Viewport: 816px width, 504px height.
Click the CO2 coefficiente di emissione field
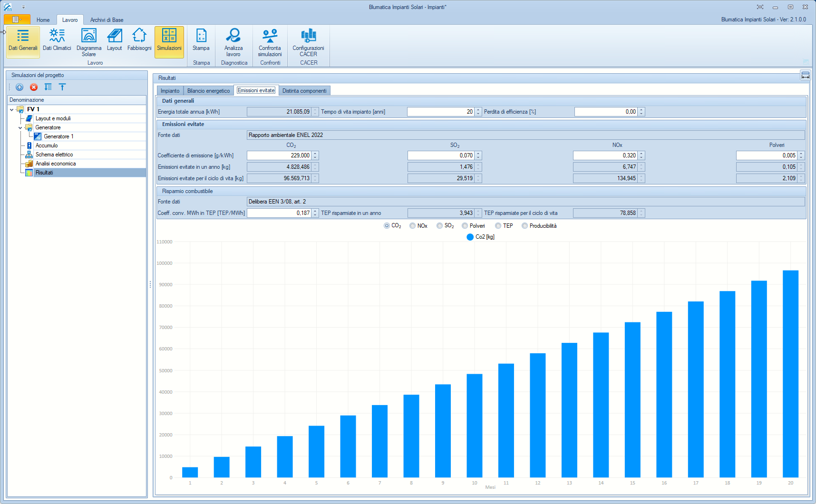click(279, 155)
